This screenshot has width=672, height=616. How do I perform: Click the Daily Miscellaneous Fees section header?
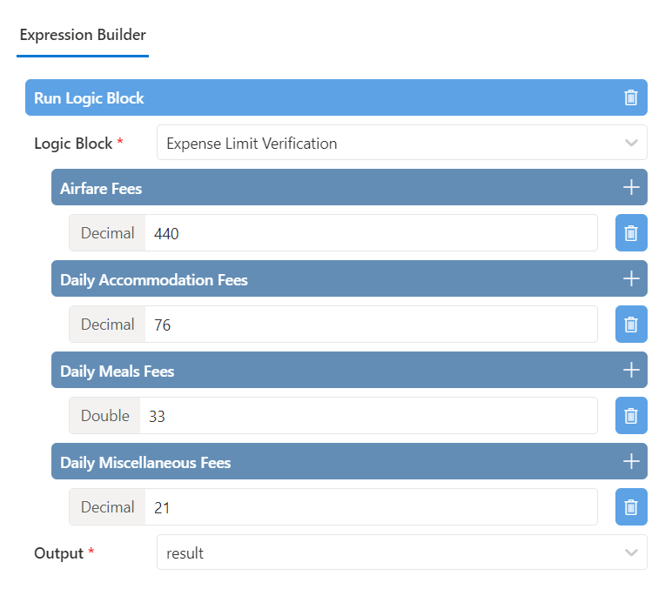(331, 461)
